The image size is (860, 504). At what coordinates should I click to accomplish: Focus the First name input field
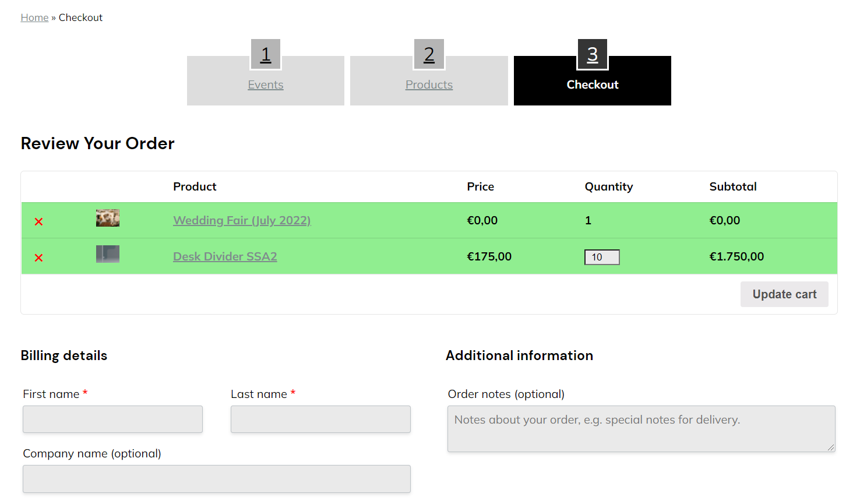pyautogui.click(x=112, y=420)
